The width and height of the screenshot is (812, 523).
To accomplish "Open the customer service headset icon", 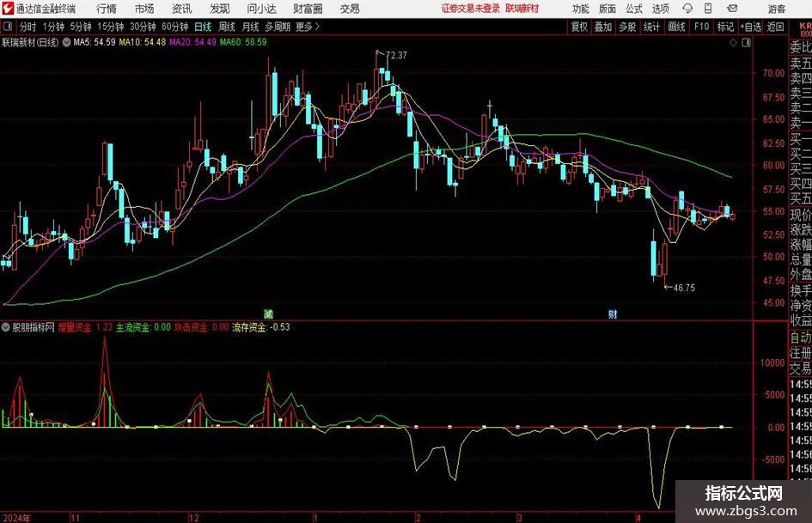I will [687, 9].
